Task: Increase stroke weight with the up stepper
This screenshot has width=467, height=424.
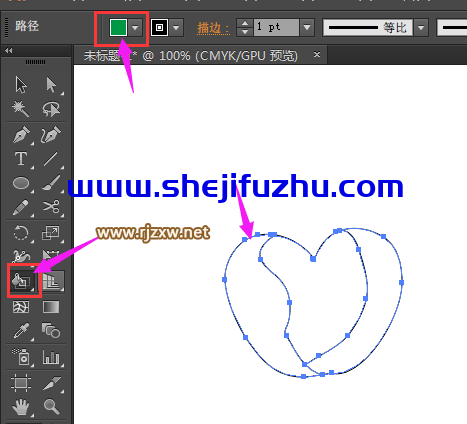Action: [x=245, y=23]
